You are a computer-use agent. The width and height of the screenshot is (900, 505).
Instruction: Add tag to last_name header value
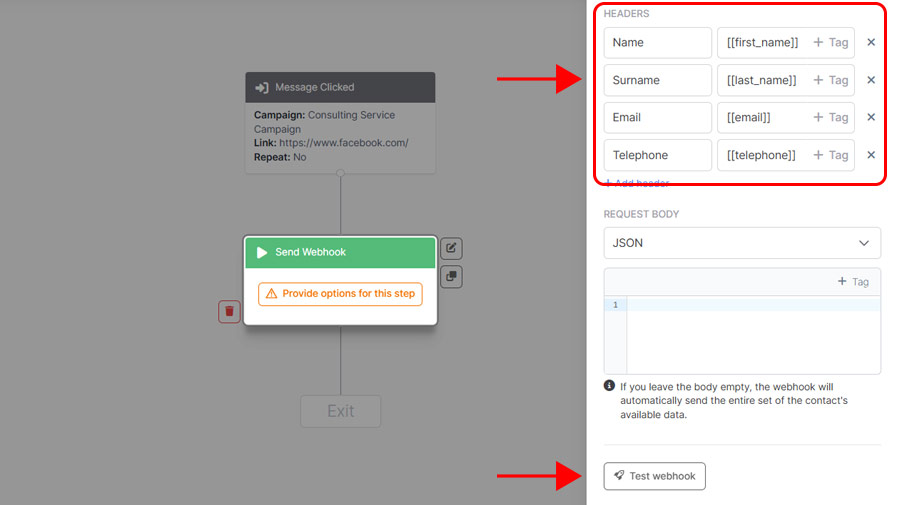pos(830,80)
